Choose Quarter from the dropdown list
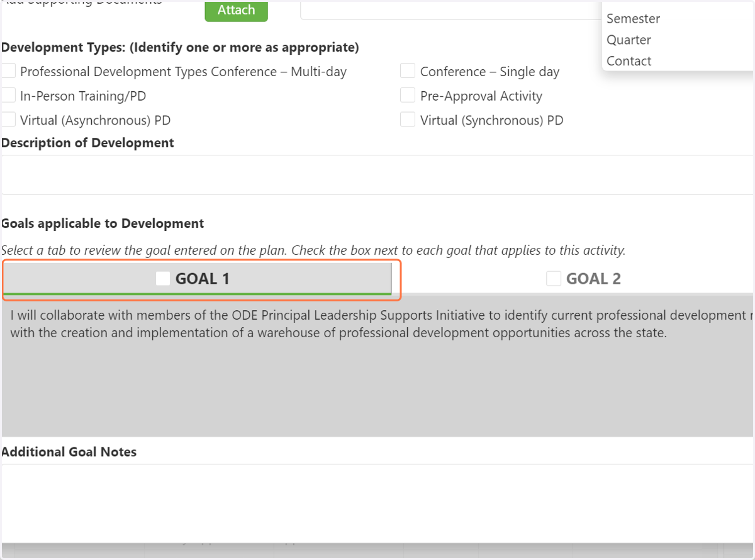Image resolution: width=755 pixels, height=560 pixels. (629, 40)
